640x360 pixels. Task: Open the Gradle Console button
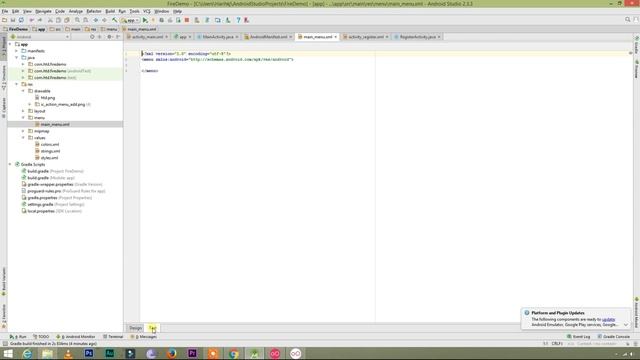pyautogui.click(x=614, y=337)
